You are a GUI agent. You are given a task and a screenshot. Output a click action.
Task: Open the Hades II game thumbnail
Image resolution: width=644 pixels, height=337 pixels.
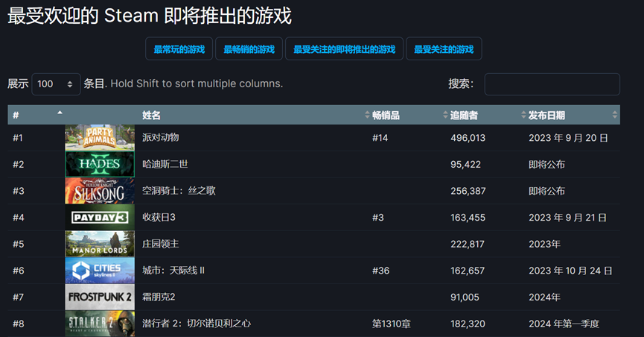click(x=100, y=164)
